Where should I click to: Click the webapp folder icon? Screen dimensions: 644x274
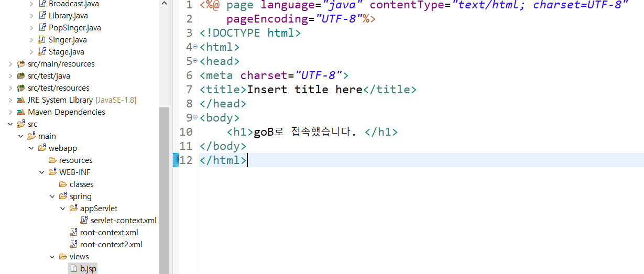coord(42,148)
